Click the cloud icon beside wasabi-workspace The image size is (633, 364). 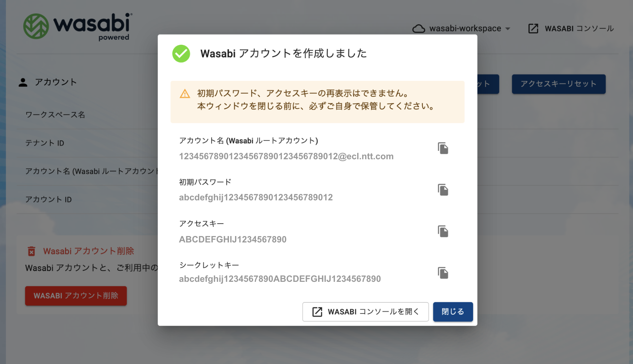pos(419,29)
